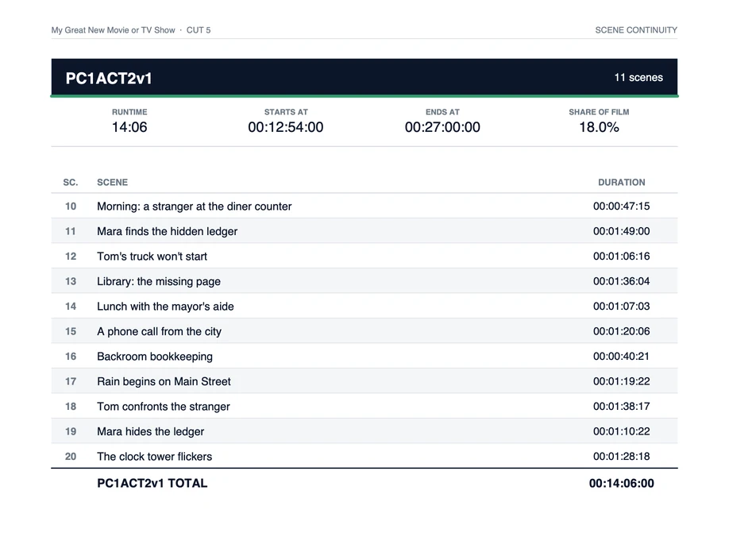Click the 'RUNTIME' label
Image resolution: width=729 pixels, height=560 pixels.
coord(129,112)
